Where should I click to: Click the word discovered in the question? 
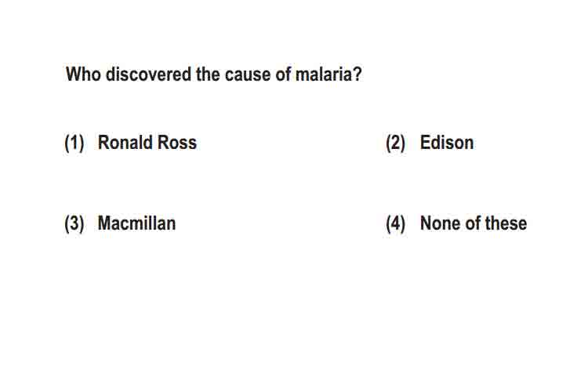point(148,74)
